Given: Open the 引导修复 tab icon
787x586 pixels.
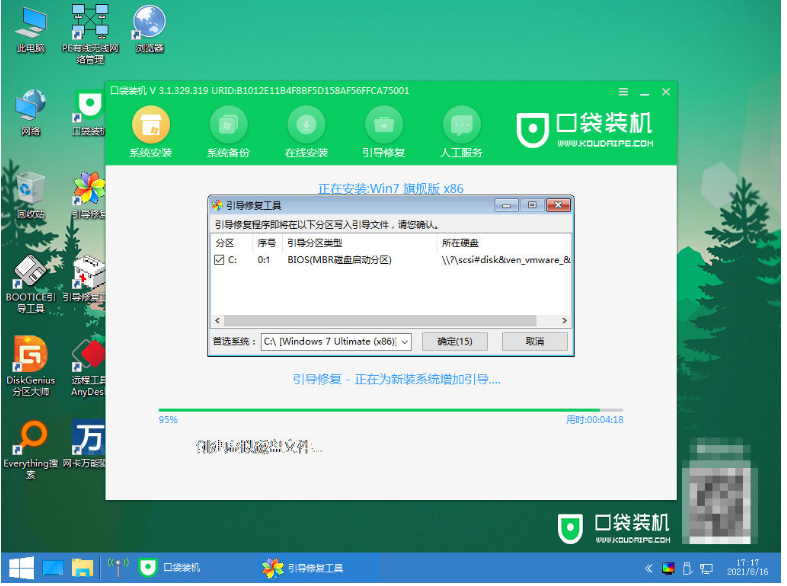Looking at the screenshot, I should (x=384, y=125).
